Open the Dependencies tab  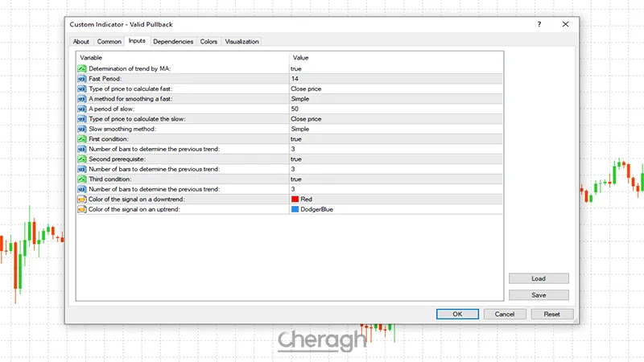[x=173, y=42]
